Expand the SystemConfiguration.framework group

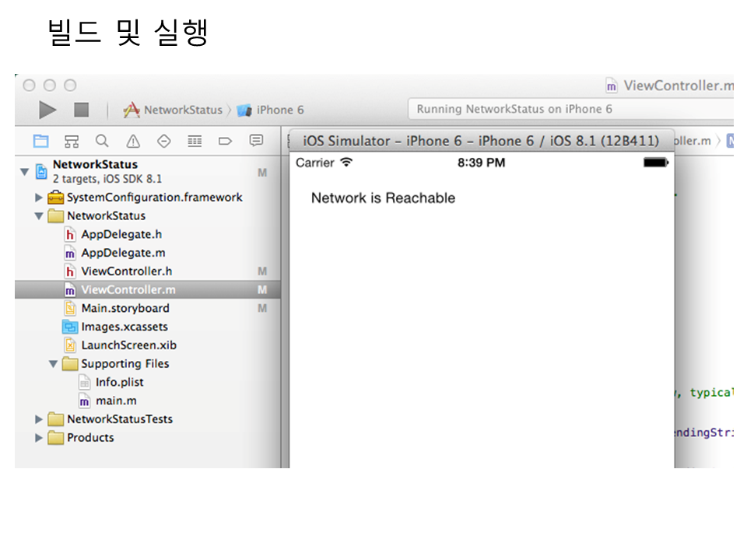[x=39, y=198]
